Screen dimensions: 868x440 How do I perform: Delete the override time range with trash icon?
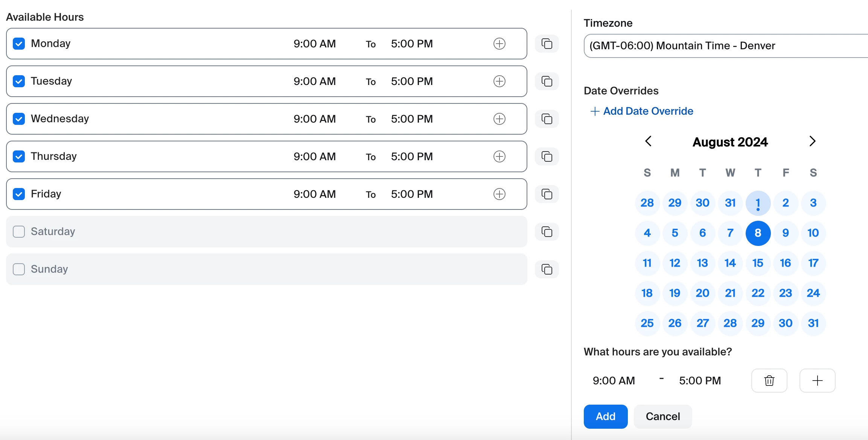(769, 381)
